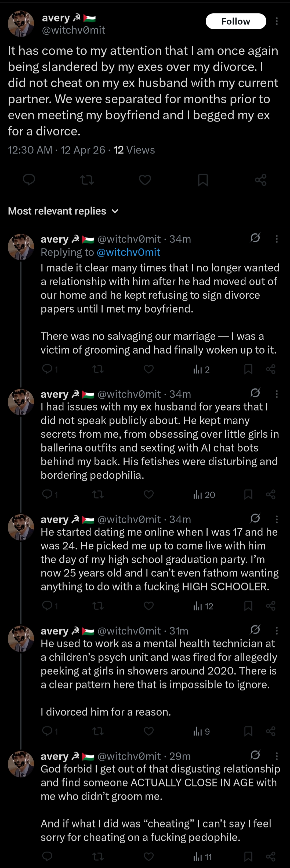Viewport: 290px width, 868px height.
Task: Like the reply about AI chat bots
Action: tap(149, 494)
